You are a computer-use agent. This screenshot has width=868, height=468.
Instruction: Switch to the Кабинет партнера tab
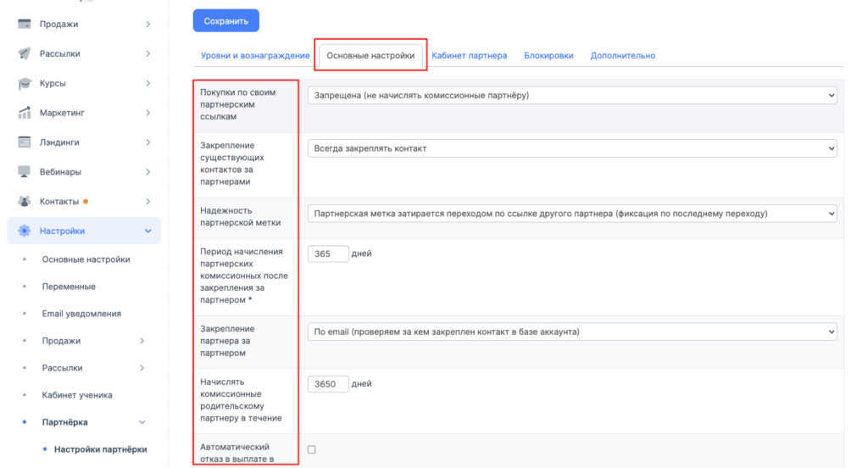point(469,56)
